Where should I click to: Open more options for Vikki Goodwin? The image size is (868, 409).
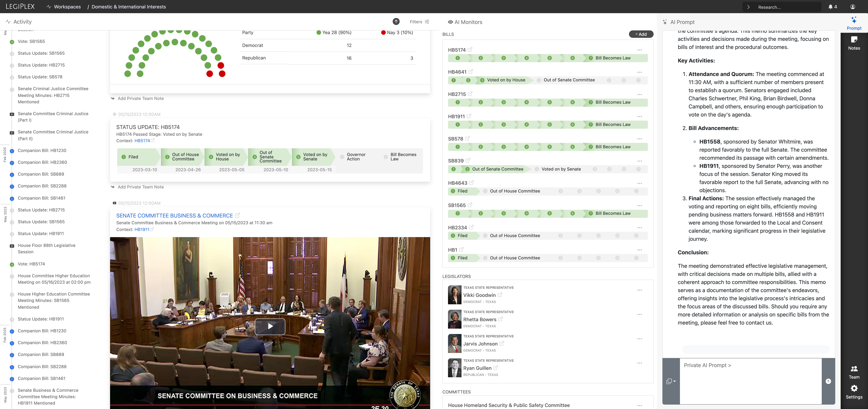pos(639,290)
